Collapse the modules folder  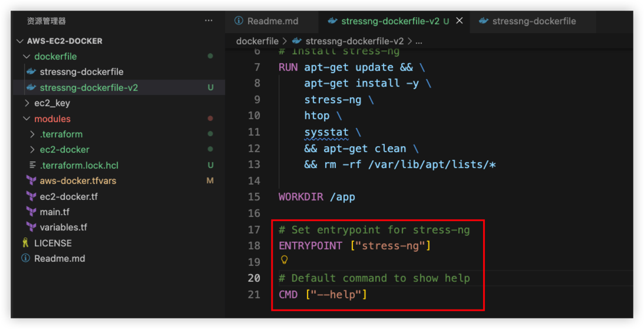coord(27,119)
